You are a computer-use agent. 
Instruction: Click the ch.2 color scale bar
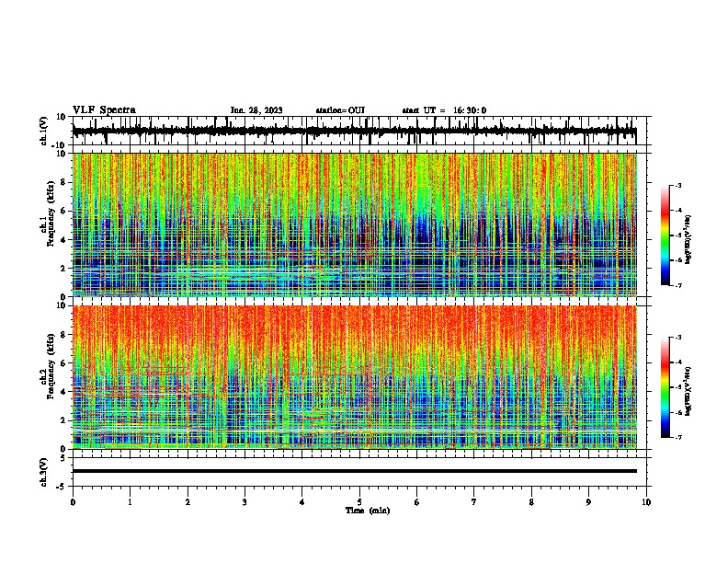coord(665,387)
